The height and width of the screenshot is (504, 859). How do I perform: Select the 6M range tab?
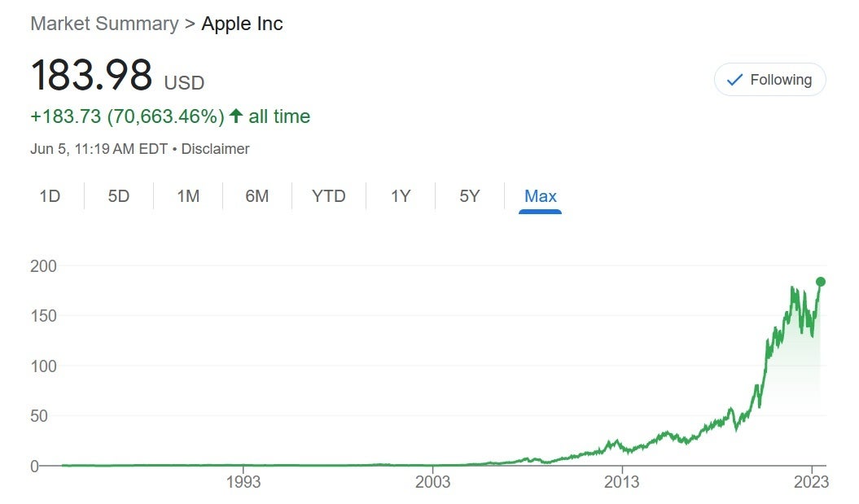click(256, 196)
